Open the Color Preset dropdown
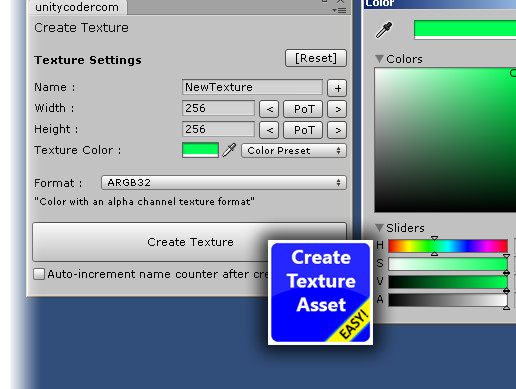This screenshot has width=516, height=389. pos(294,151)
